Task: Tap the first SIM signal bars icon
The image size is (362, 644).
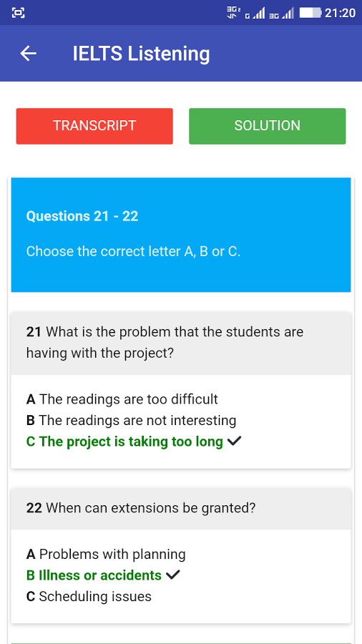Action: [255, 14]
